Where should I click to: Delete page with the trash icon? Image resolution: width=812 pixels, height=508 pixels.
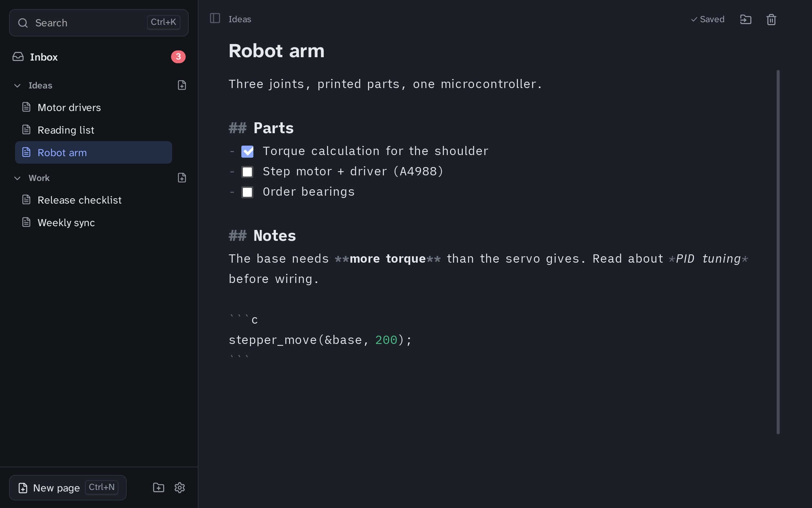point(771,19)
